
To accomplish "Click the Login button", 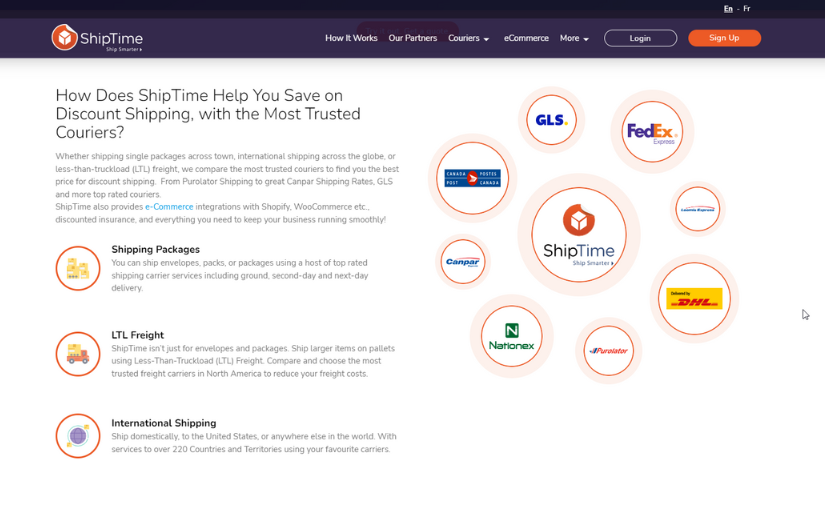I will [640, 38].
